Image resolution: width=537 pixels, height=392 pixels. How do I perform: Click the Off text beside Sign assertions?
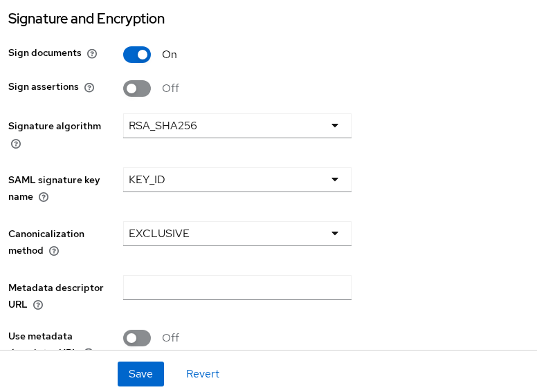pyautogui.click(x=170, y=88)
